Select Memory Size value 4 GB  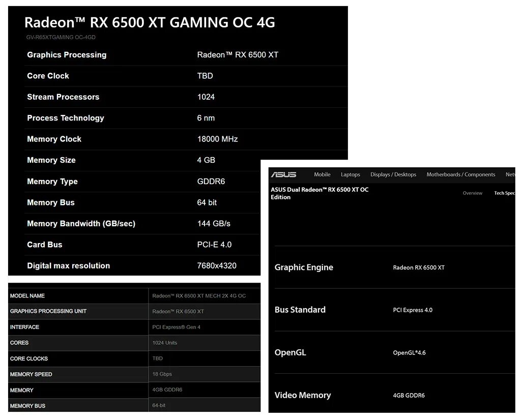(x=206, y=160)
